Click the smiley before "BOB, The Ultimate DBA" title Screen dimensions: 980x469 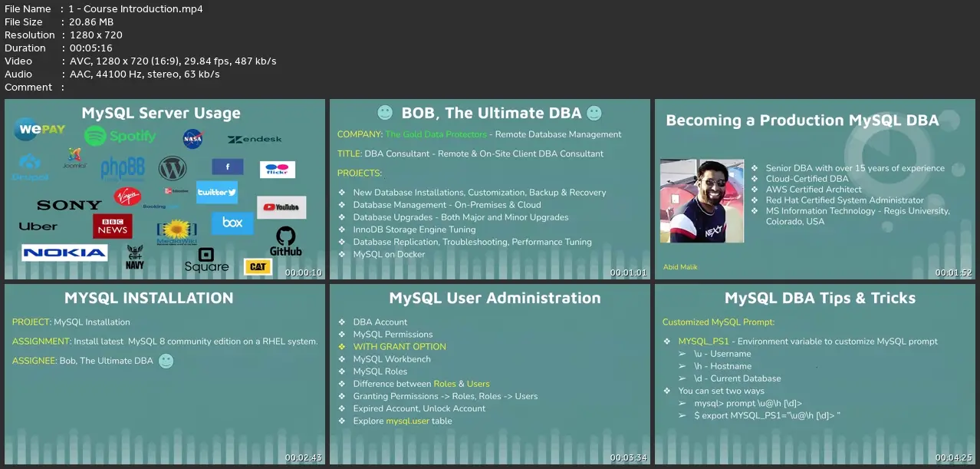click(385, 113)
